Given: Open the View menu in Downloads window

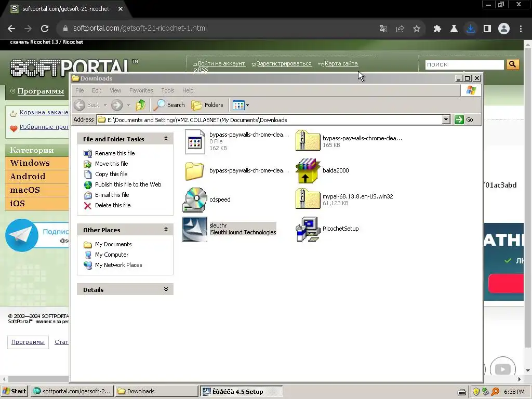Looking at the screenshot, I should tap(115, 90).
